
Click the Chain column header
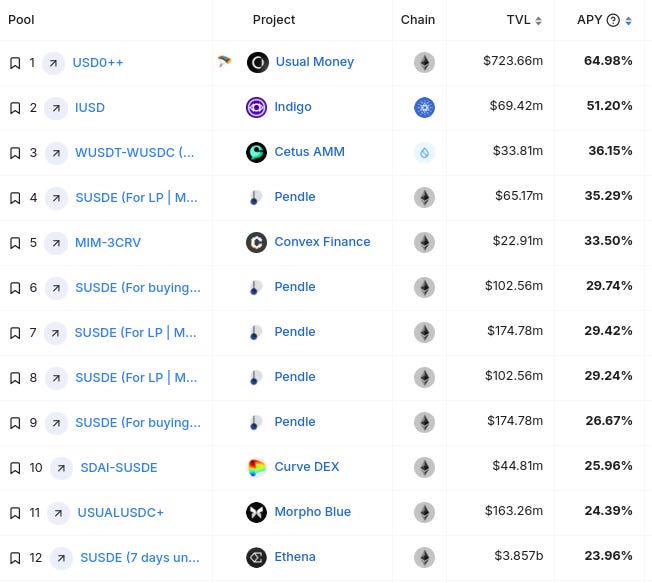point(418,20)
